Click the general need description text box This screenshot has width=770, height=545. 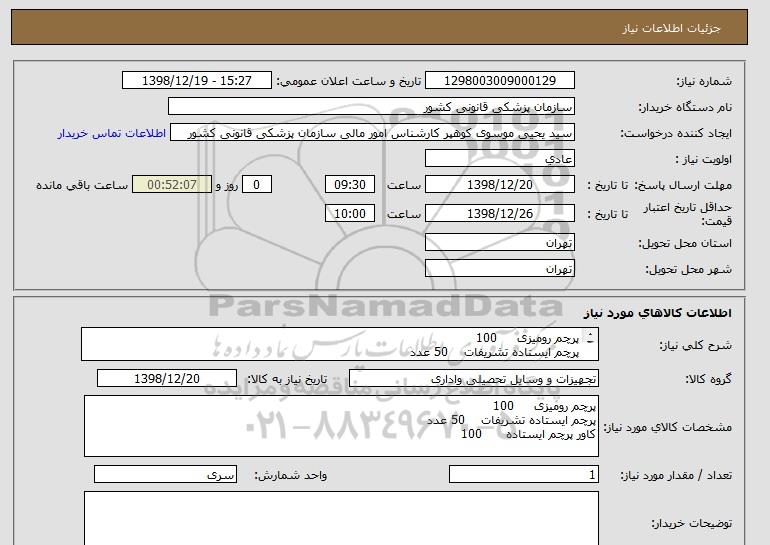tap(340, 344)
